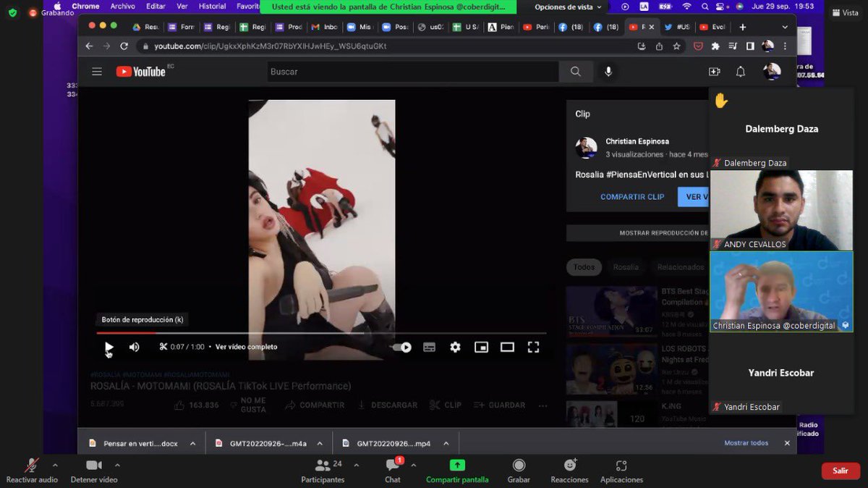Select the 'Relacionados' filter chip
Image resolution: width=868 pixels, height=488 pixels.
click(680, 267)
